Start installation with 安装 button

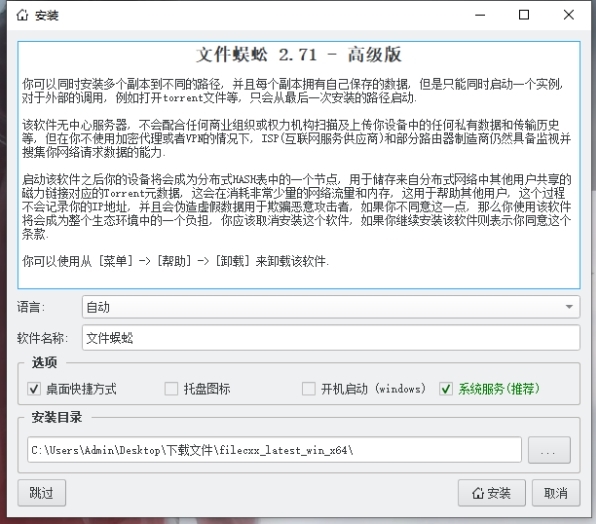pyautogui.click(x=491, y=493)
